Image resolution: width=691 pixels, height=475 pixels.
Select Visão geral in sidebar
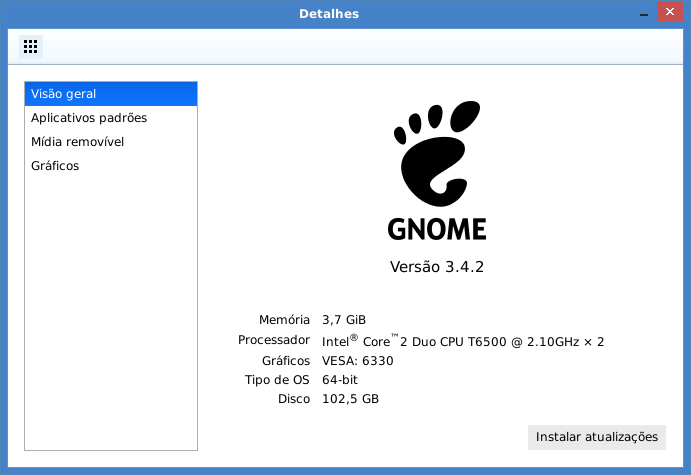click(111, 94)
